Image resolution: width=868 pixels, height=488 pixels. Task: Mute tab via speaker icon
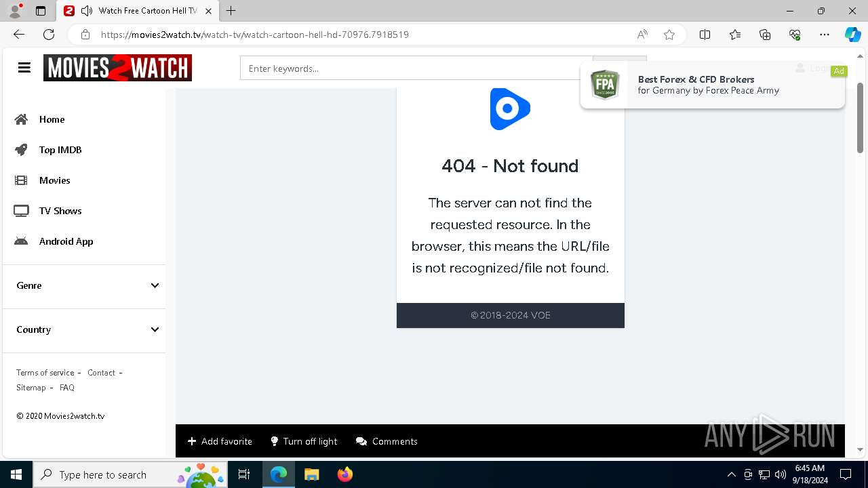point(87,11)
